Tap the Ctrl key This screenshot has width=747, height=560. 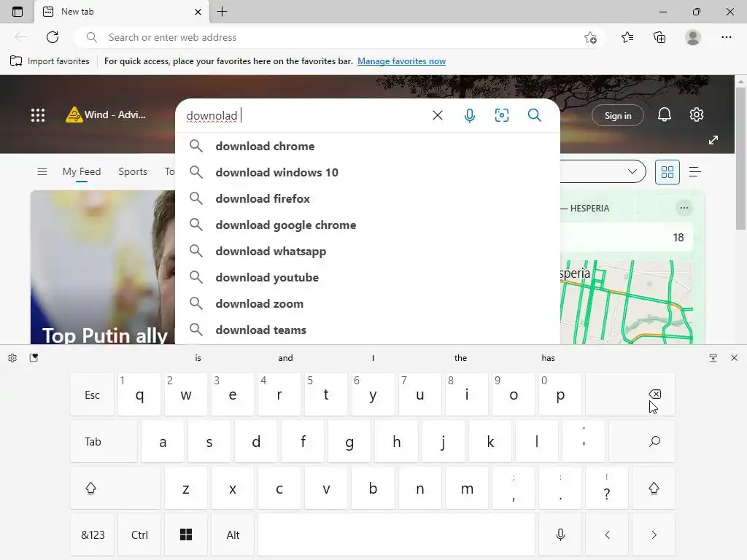(139, 534)
